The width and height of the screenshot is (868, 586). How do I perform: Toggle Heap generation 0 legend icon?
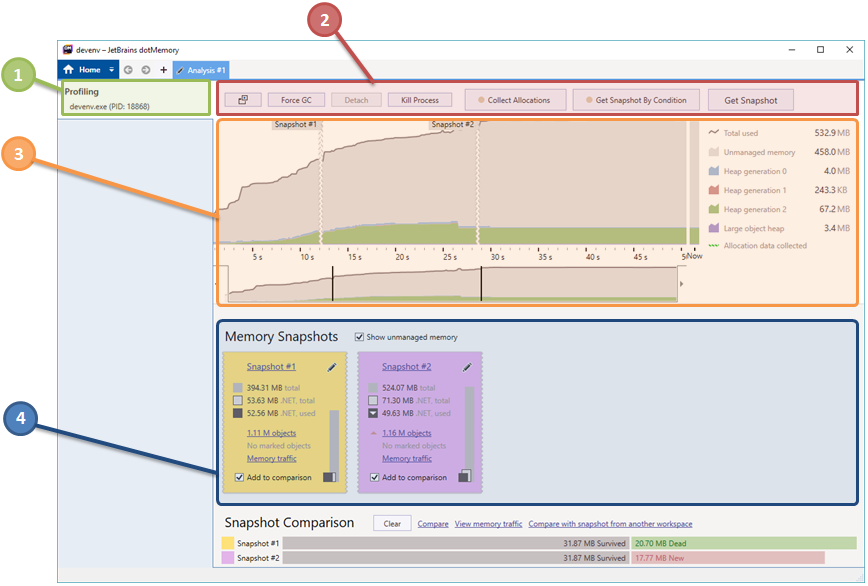coord(714,171)
